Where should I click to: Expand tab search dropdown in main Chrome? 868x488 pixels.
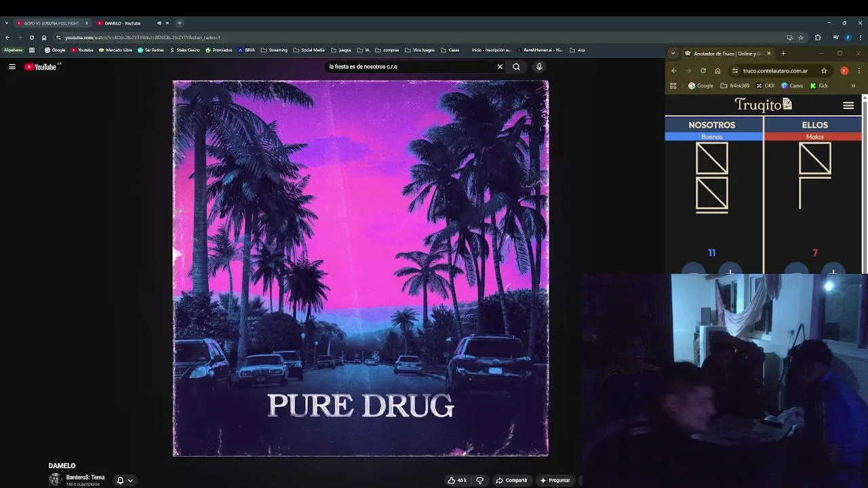click(7, 23)
